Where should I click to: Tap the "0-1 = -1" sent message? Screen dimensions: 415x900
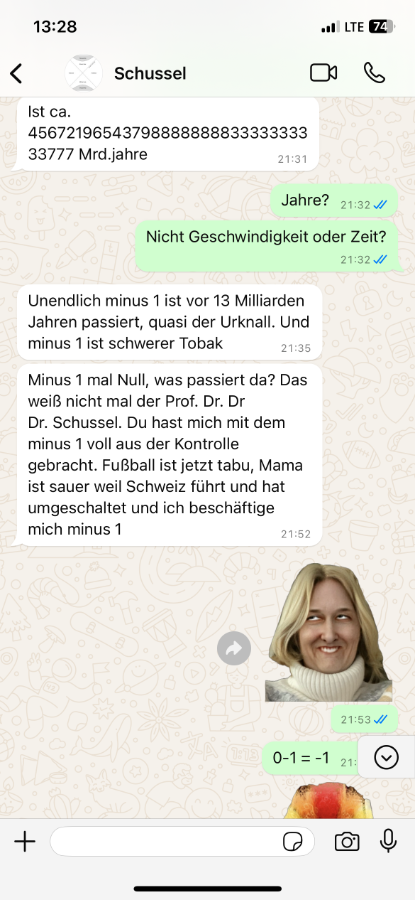click(310, 758)
